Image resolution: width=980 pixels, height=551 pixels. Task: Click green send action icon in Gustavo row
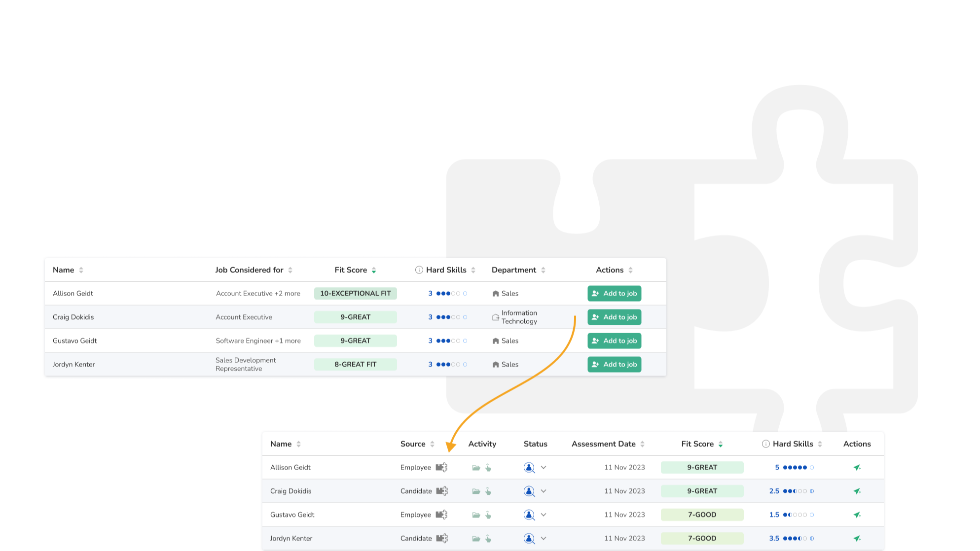(x=857, y=515)
